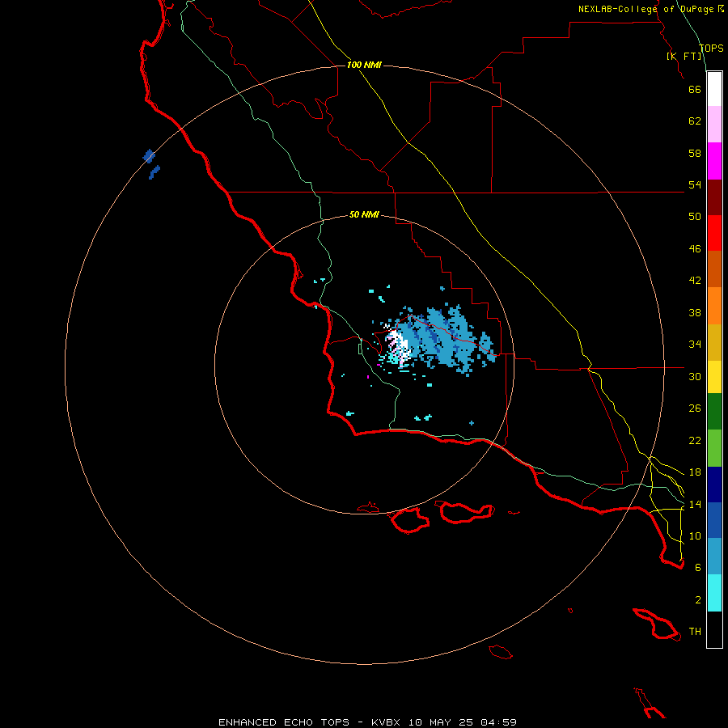
Task: Click the '100 NMI' range ring label
Action: (x=363, y=65)
